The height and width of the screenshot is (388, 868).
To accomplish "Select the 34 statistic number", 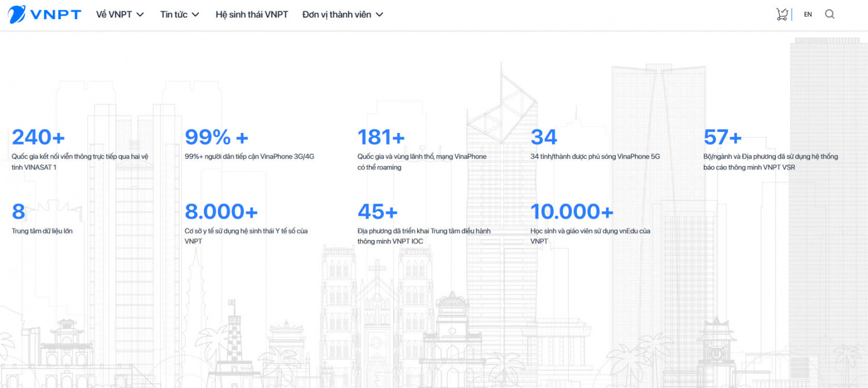I will [x=544, y=137].
